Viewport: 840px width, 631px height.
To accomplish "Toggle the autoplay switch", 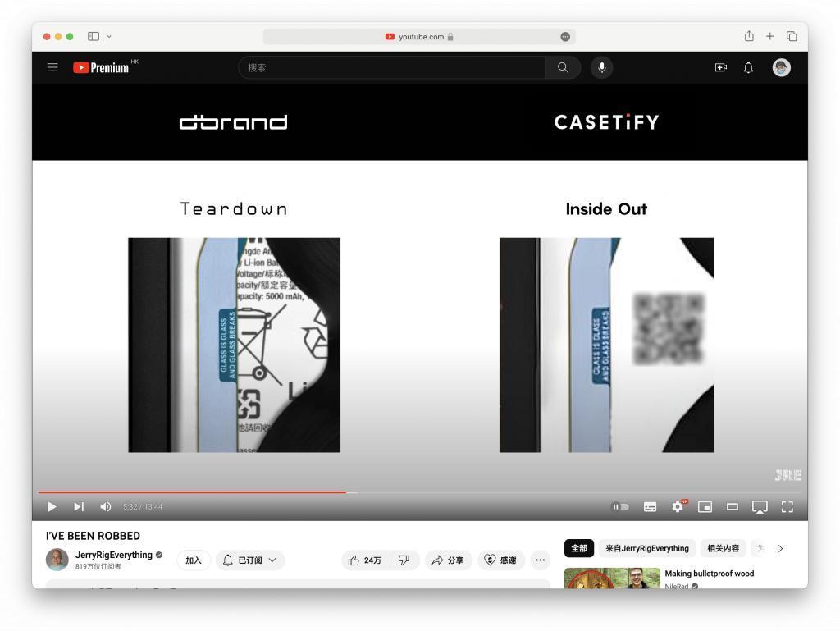I will tap(620, 507).
